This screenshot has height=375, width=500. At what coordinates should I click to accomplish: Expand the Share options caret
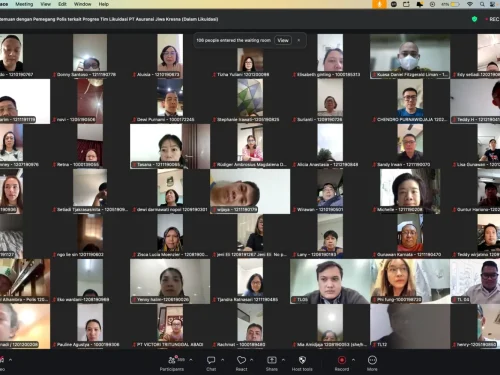pyautogui.click(x=283, y=360)
